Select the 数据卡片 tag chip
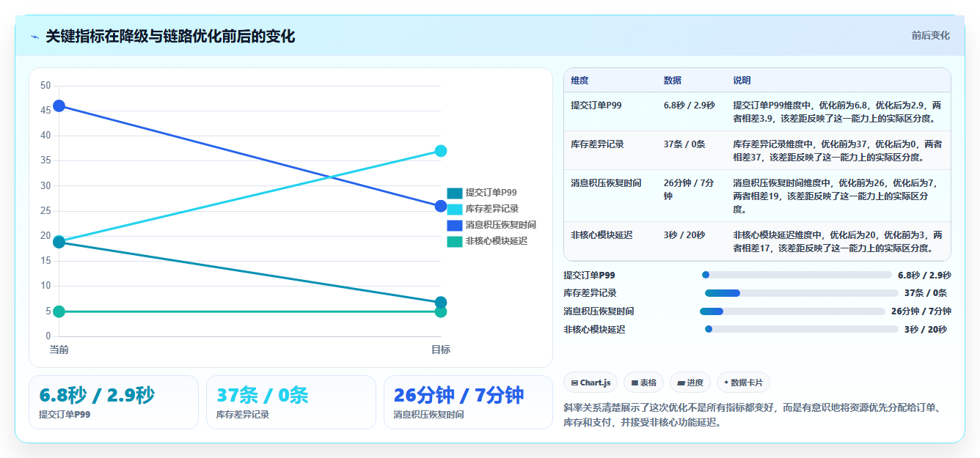The height and width of the screenshot is (458, 980). tap(743, 383)
